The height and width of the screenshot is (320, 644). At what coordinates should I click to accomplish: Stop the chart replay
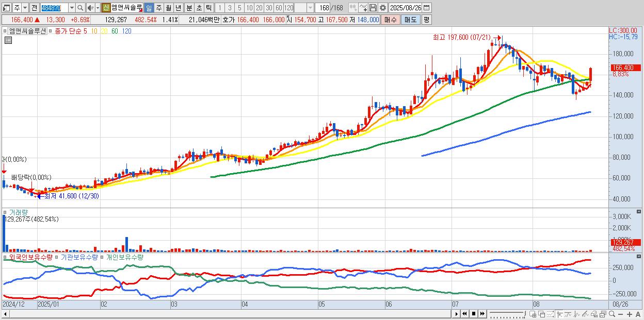tap(473, 314)
